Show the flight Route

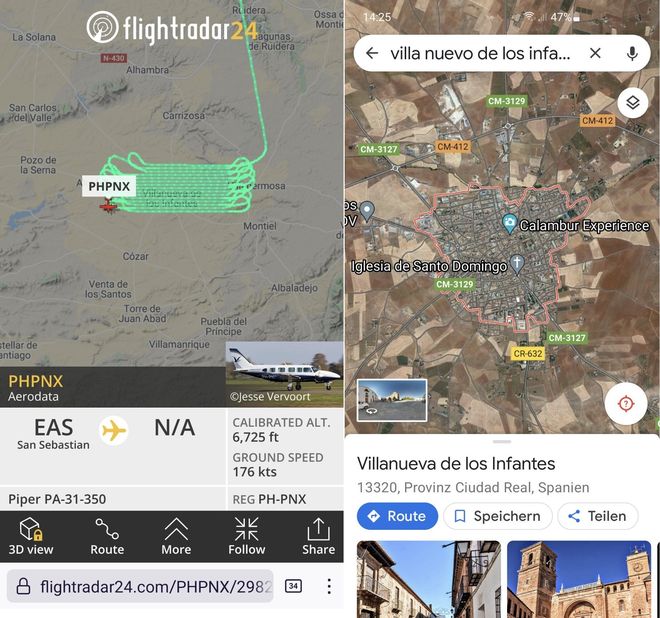pyautogui.click(x=107, y=536)
